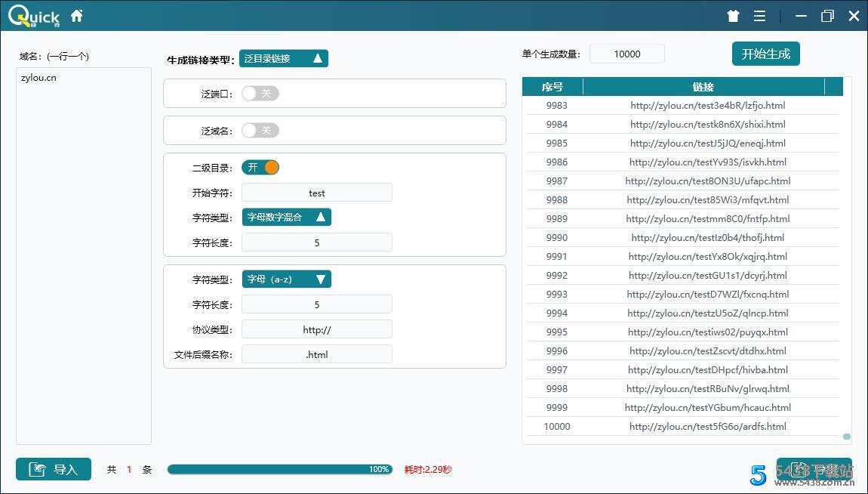Click the generated link for row 10000
The image size is (868, 494).
[704, 426]
